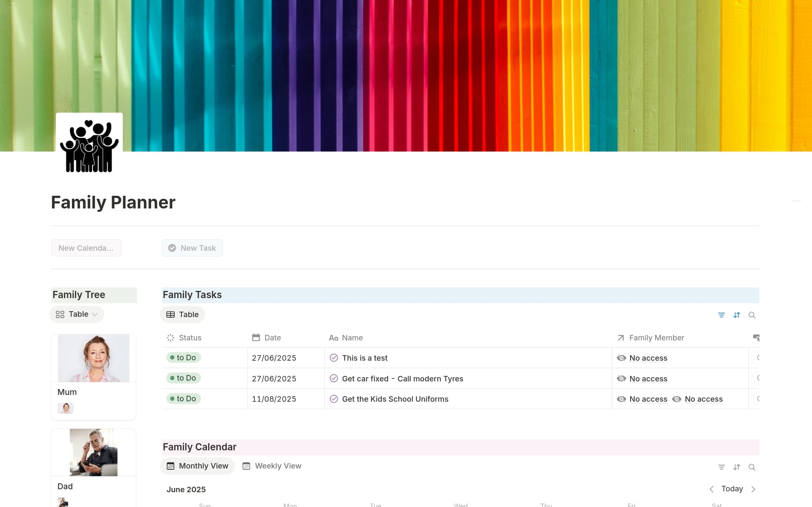Toggle the check circle on 'Get car fixed' task
Screen dimensions: 812x507
point(334,378)
